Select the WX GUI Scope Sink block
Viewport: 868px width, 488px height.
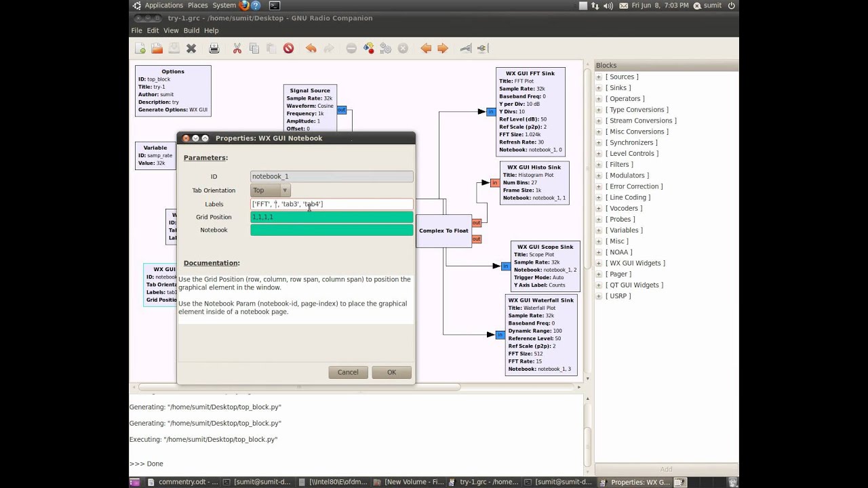click(x=545, y=266)
